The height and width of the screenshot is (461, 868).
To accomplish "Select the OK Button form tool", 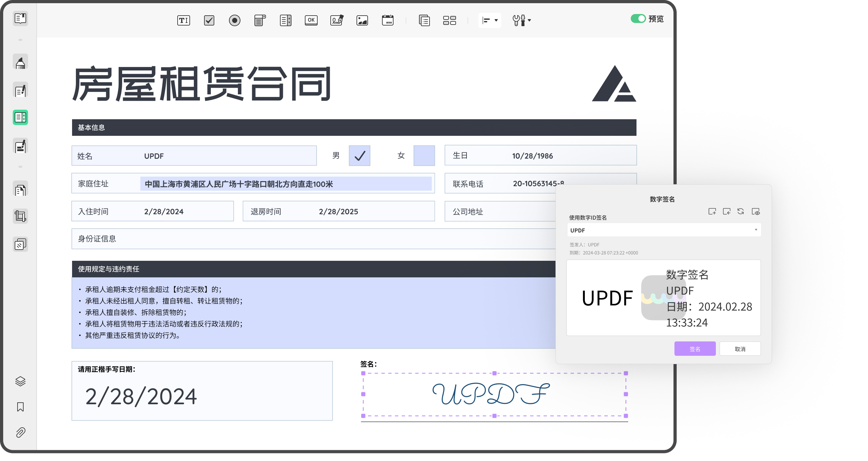I will pos(311,20).
